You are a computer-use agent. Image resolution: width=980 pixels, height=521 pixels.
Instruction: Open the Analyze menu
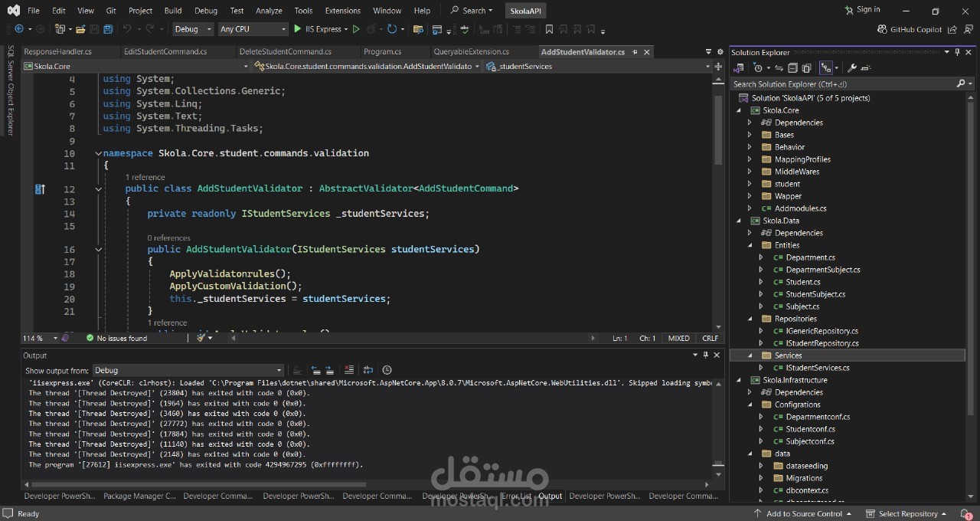(x=269, y=11)
